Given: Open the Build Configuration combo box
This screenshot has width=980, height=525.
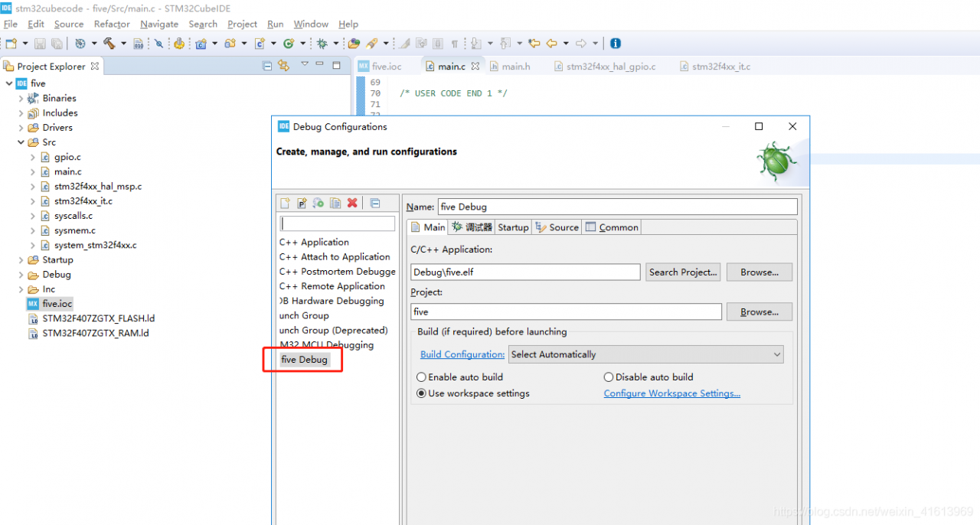Looking at the screenshot, I should click(646, 354).
